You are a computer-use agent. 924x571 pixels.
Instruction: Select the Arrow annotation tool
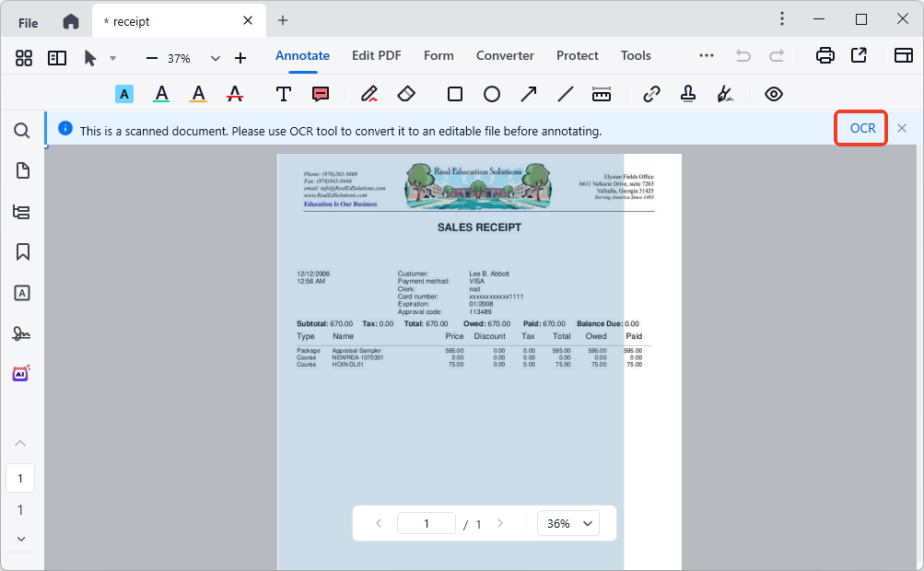click(528, 93)
